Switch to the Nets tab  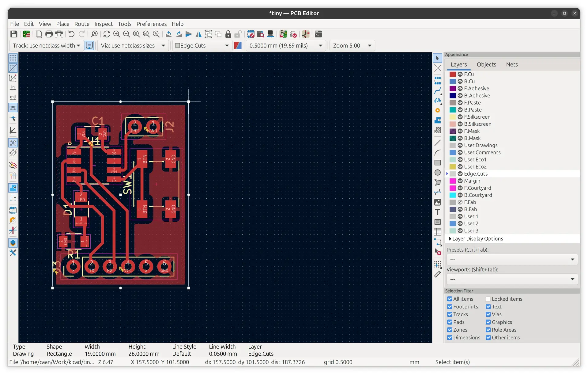512,64
